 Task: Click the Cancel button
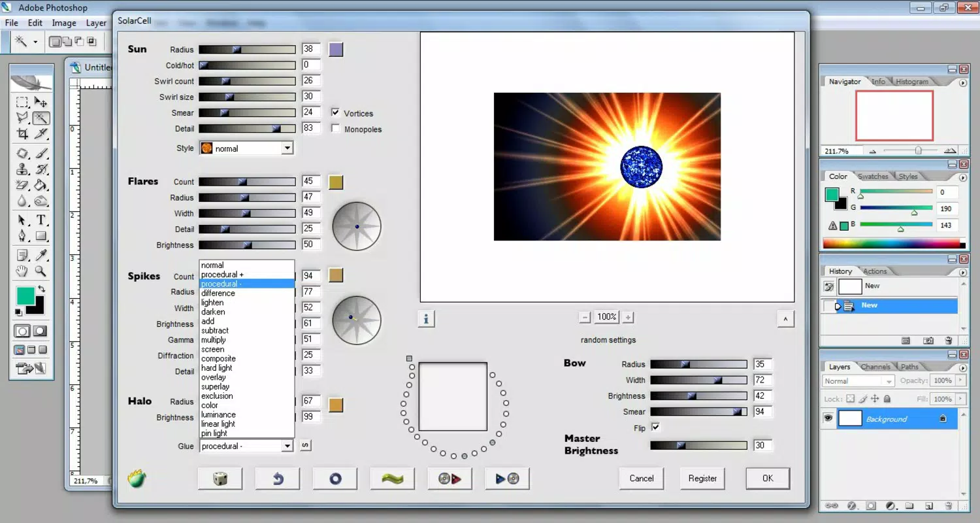(x=642, y=479)
